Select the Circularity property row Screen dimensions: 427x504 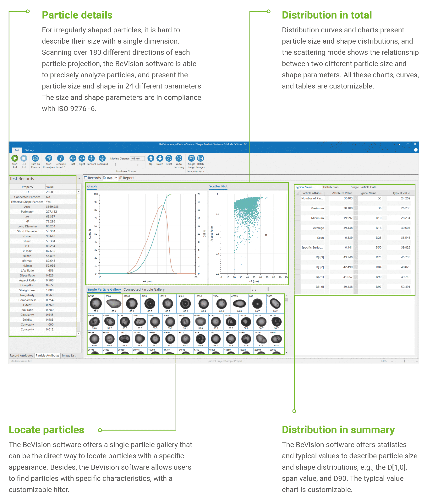point(43,315)
